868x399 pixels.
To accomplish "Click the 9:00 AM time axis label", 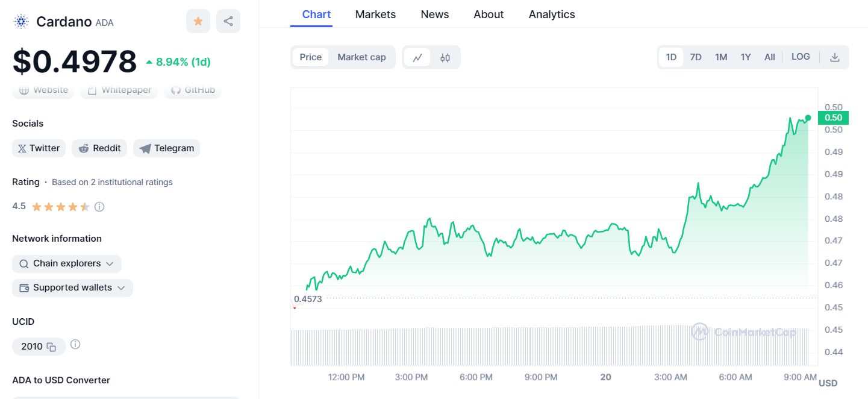I will click(801, 377).
